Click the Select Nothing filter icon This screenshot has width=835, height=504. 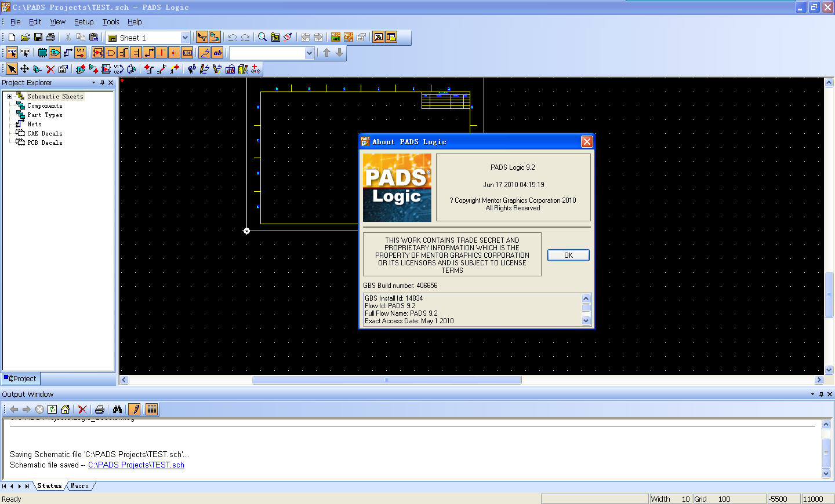(25, 53)
